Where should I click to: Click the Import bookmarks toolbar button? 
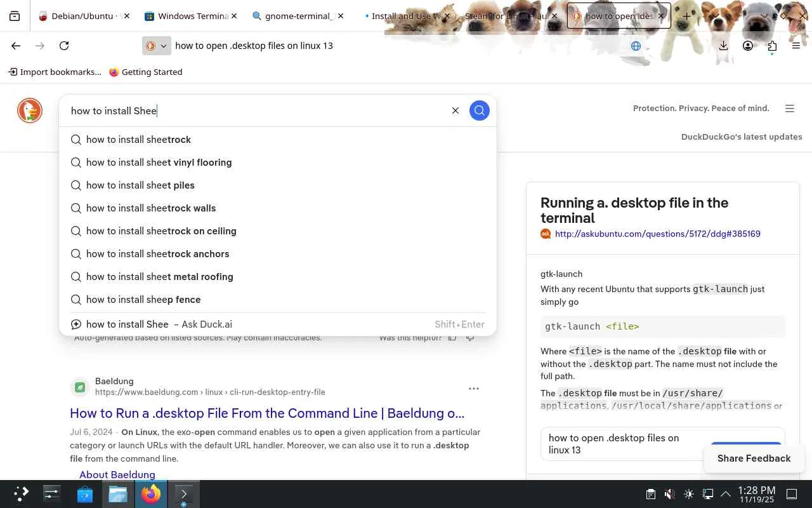pyautogui.click(x=55, y=72)
